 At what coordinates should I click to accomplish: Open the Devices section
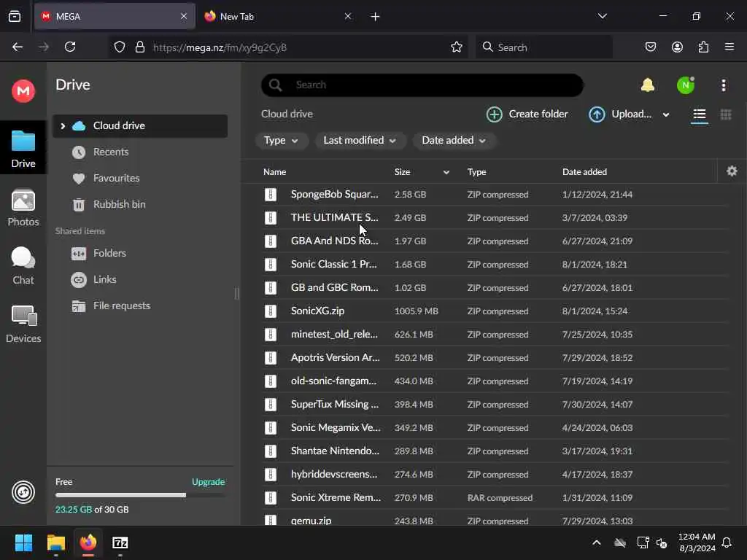click(x=23, y=324)
